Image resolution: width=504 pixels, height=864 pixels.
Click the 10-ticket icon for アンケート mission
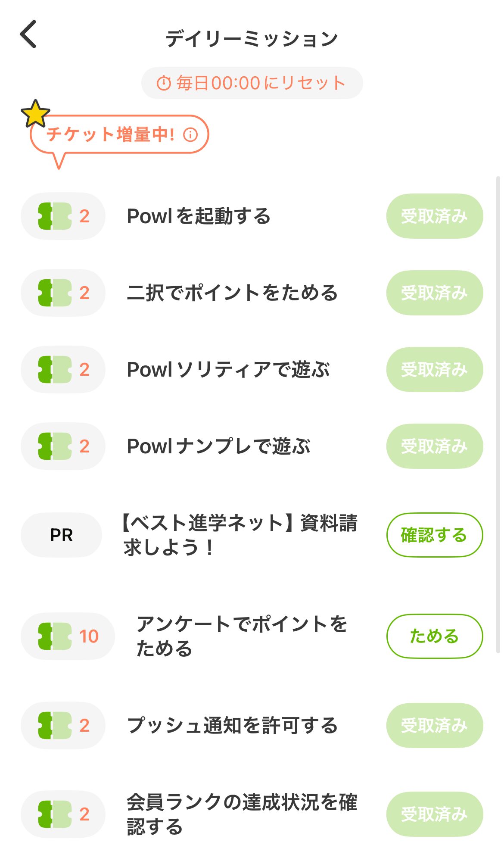tap(55, 636)
